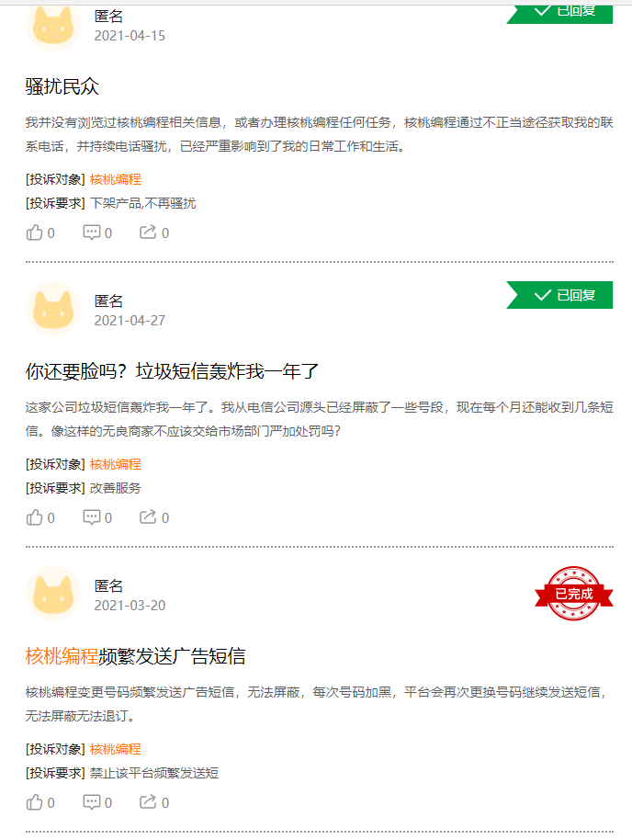
Task: Like the 频繁发送广告短信 complaint post
Action: [x=35, y=802]
